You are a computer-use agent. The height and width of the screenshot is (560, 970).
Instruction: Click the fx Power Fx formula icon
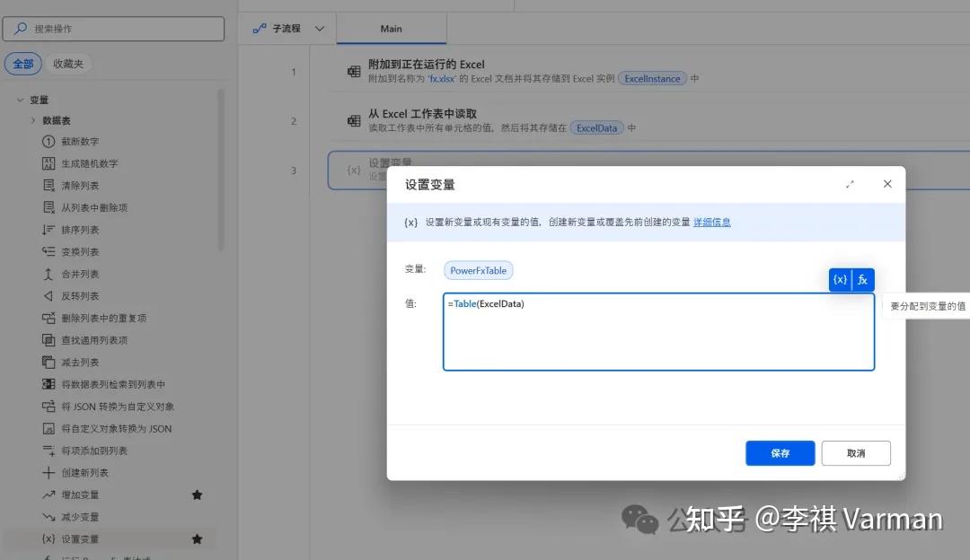862,279
